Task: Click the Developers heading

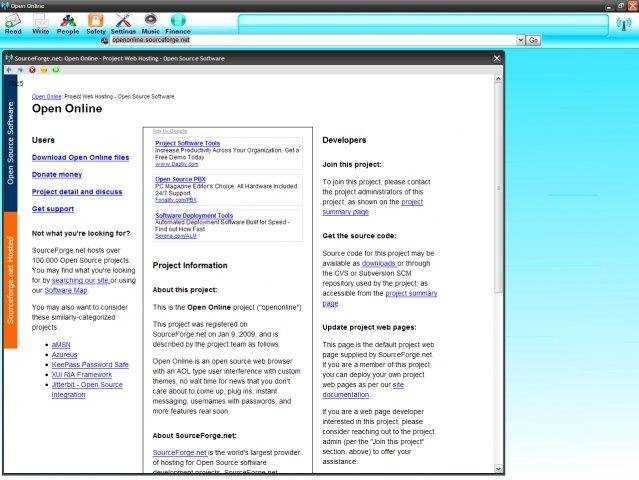Action: point(344,140)
